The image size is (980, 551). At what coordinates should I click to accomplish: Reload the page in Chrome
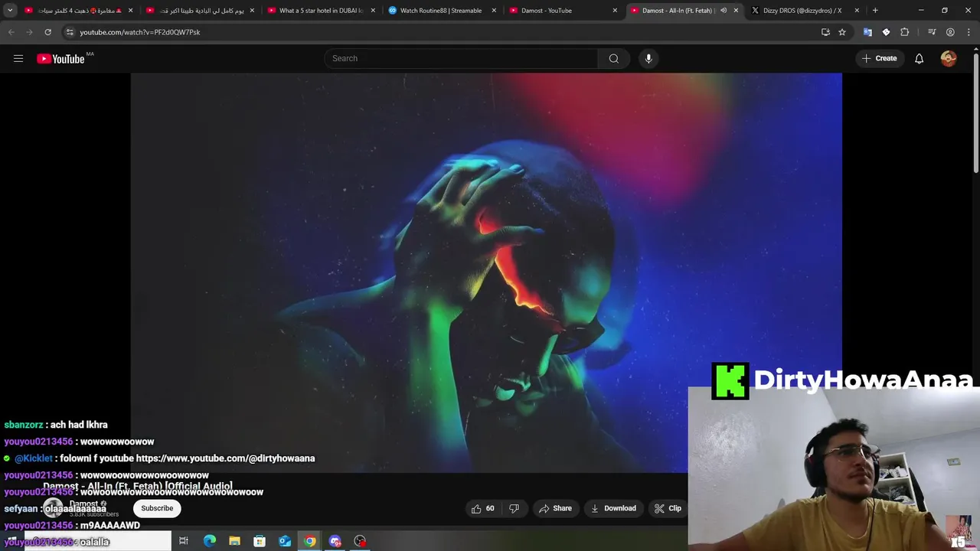point(47,32)
